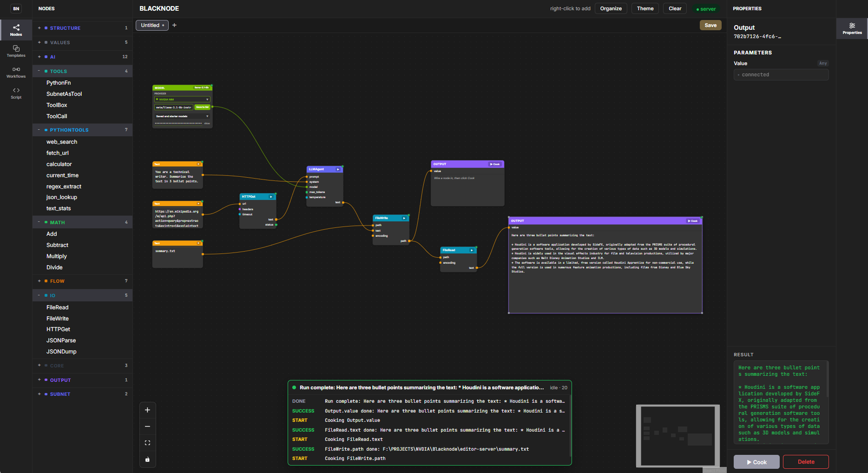This screenshot has width=868, height=473.
Task: Open the Templates sidebar panel
Action: [16, 51]
